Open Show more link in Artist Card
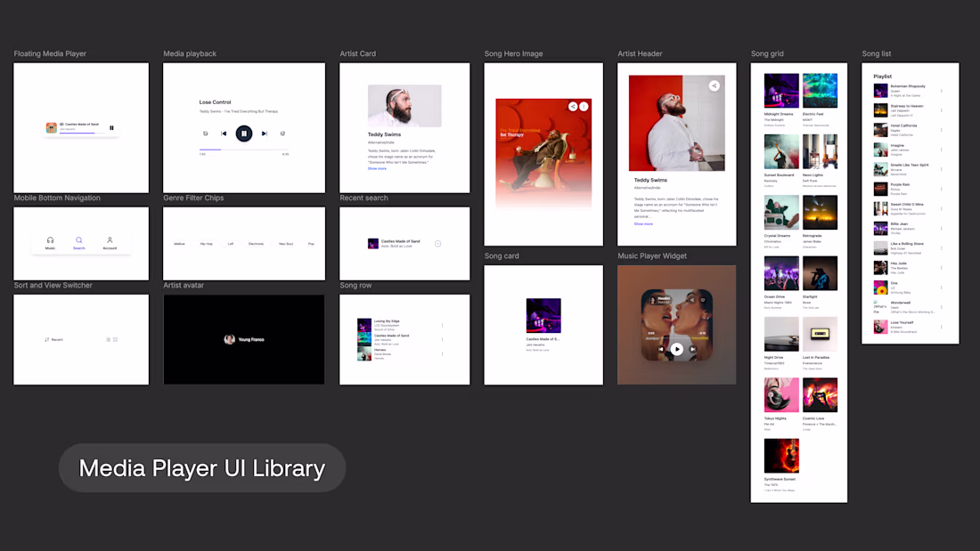Image resolution: width=980 pixels, height=551 pixels. pos(377,168)
